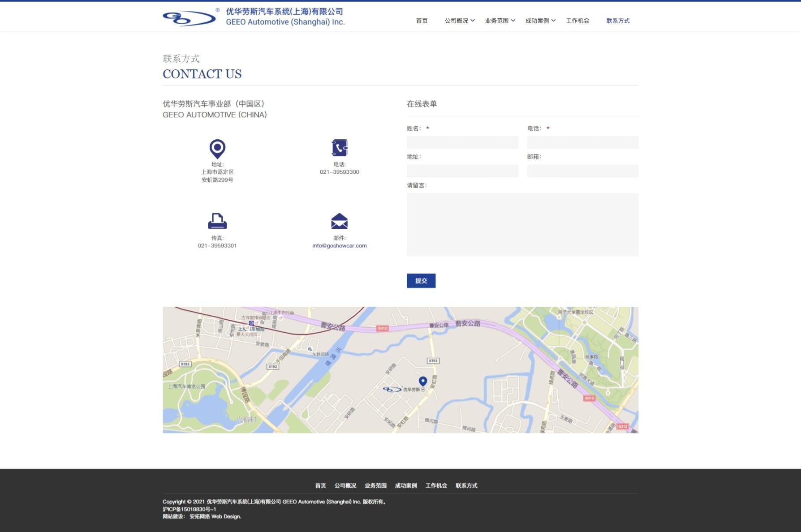
Task: Click the 上海市嘉定区 address line
Action: pyautogui.click(x=217, y=172)
